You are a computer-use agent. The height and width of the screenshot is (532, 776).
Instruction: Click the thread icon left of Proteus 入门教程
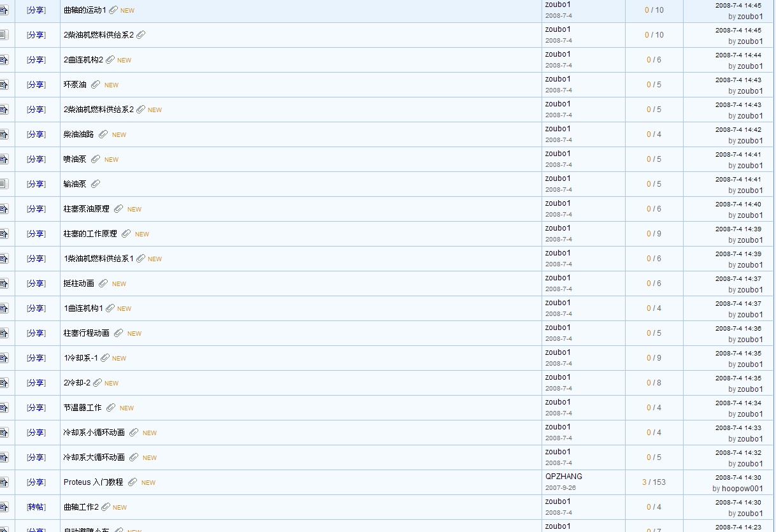[x=4, y=482]
